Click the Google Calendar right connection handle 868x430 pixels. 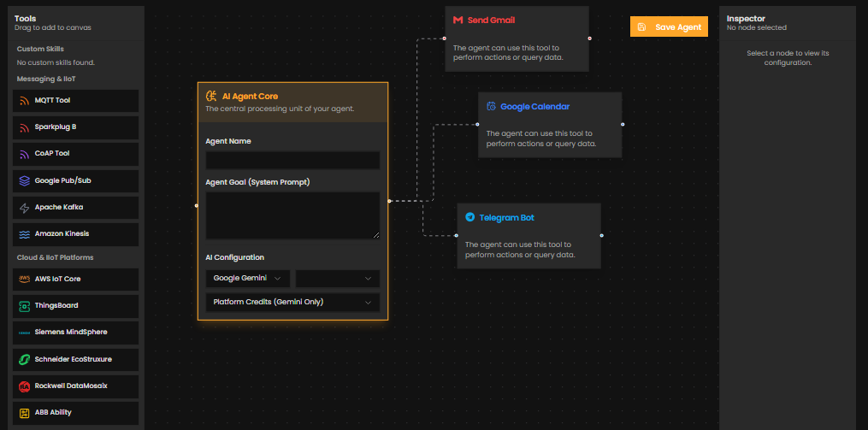pyautogui.click(x=623, y=124)
